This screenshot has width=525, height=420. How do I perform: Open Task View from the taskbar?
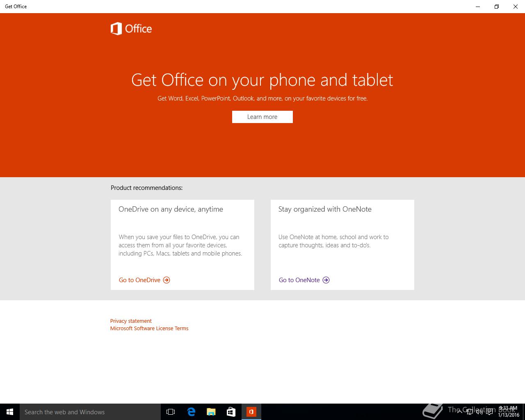(171, 412)
